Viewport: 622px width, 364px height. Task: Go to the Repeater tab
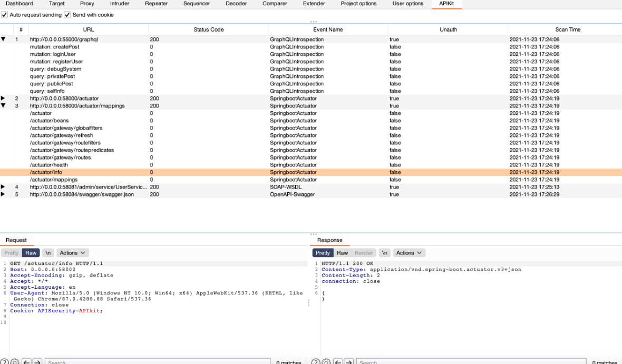(157, 4)
